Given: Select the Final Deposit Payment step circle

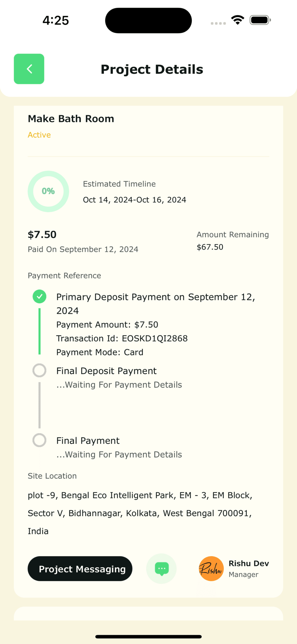Looking at the screenshot, I should [x=40, y=371].
